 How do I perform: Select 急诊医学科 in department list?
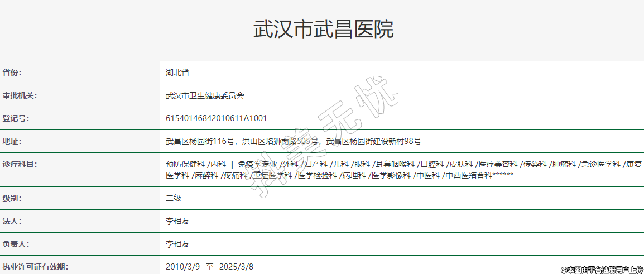[600, 164]
